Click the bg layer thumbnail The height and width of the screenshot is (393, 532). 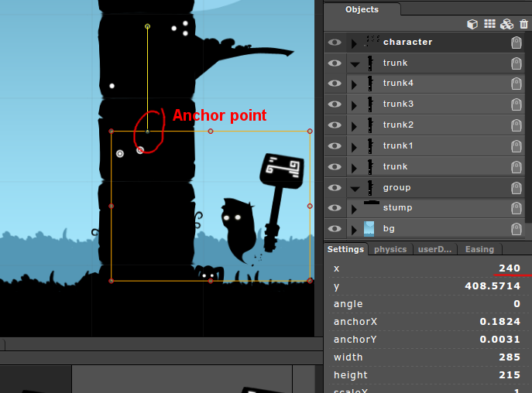pyautogui.click(x=369, y=228)
